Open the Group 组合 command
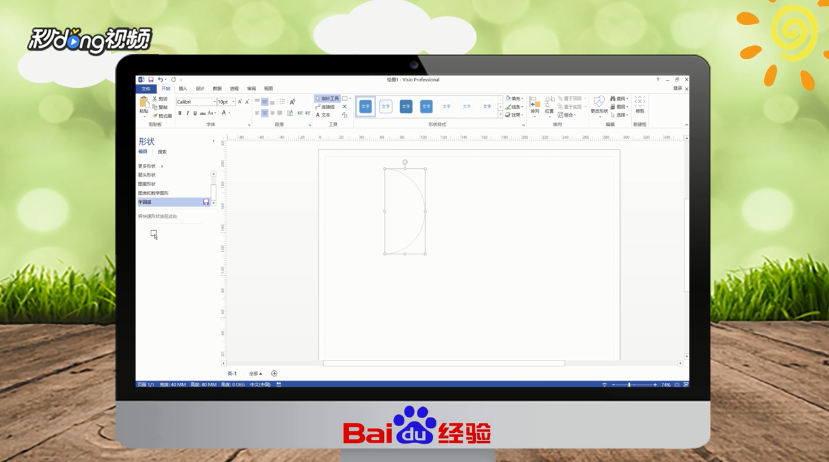The width and height of the screenshot is (829, 462). (567, 115)
